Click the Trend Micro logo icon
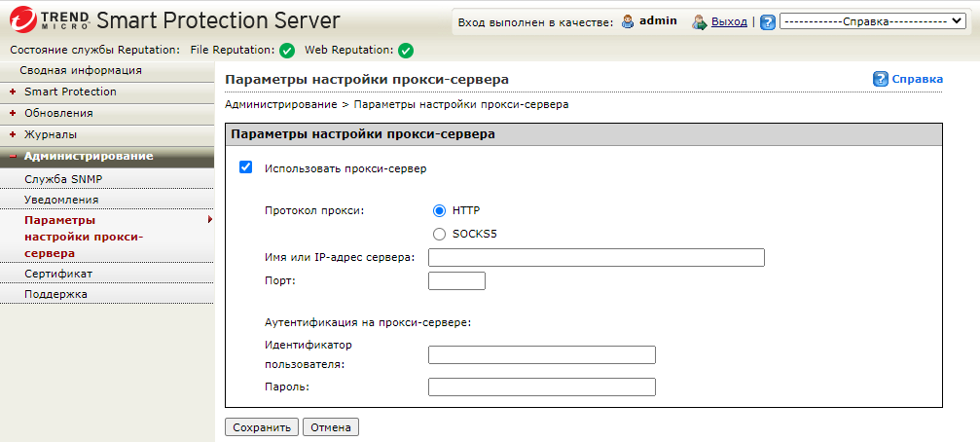This screenshot has width=980, height=442. coord(21,20)
